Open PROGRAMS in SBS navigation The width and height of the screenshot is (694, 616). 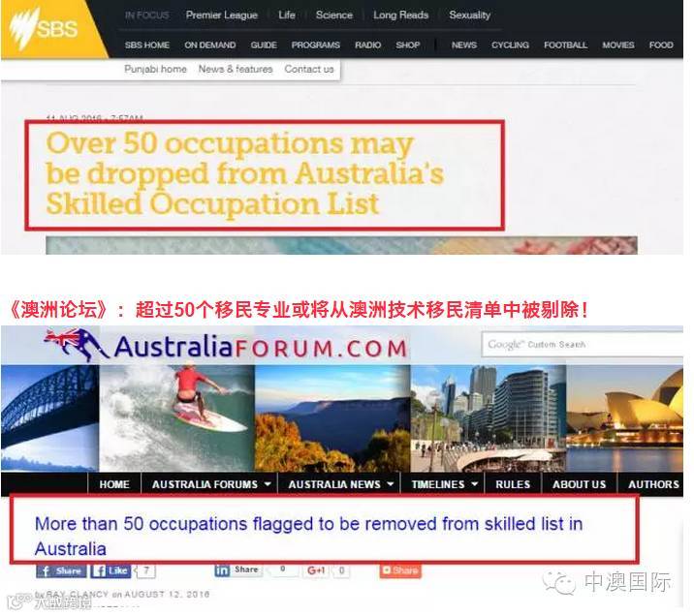point(316,46)
